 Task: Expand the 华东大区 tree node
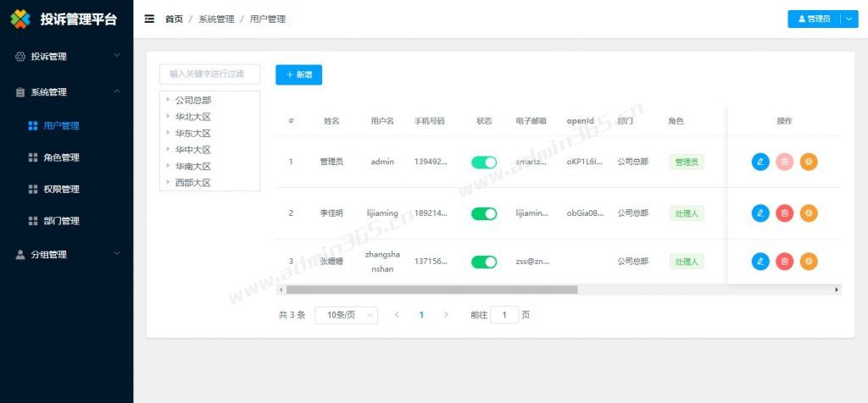(167, 133)
